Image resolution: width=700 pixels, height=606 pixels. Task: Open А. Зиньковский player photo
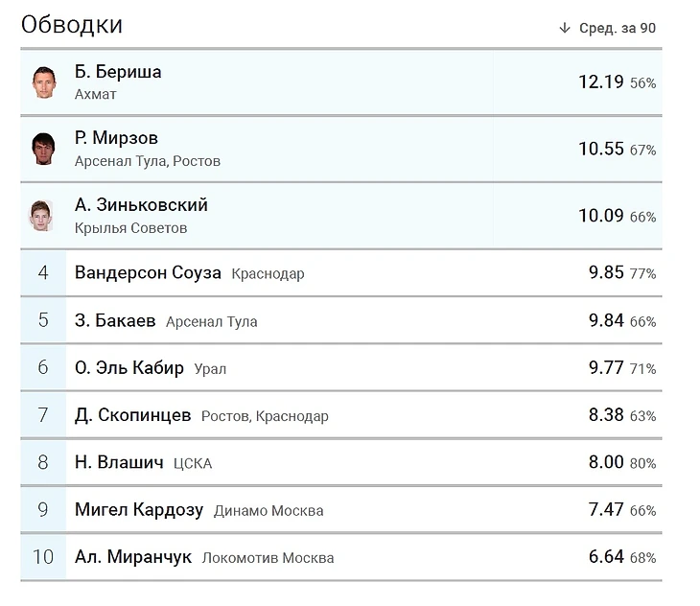click(x=41, y=216)
